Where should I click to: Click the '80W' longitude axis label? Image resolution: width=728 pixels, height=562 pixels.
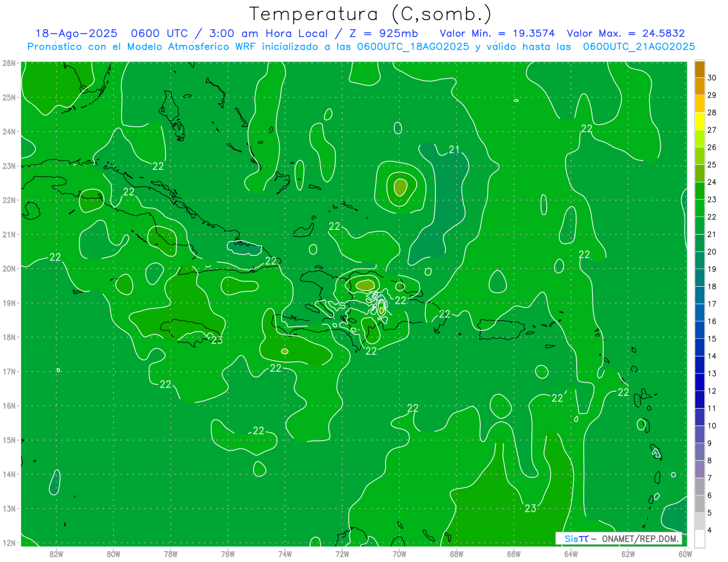coord(113,554)
